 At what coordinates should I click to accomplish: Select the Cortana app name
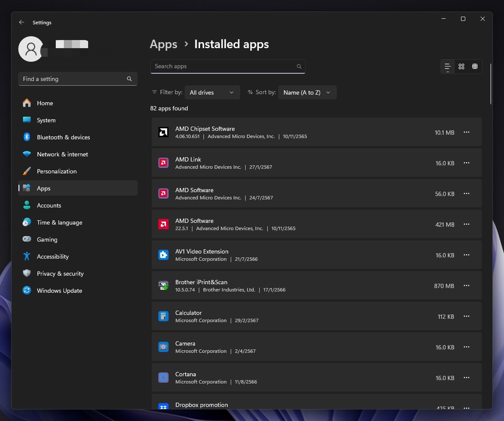pos(186,374)
